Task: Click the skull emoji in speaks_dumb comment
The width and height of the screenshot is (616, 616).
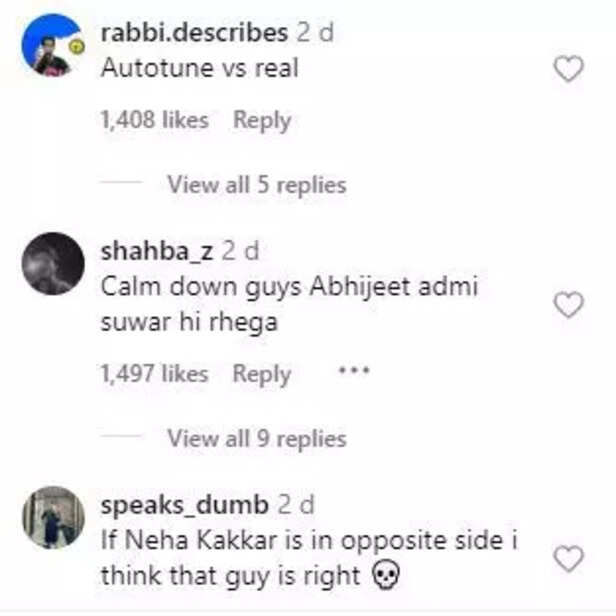Action: [386, 576]
